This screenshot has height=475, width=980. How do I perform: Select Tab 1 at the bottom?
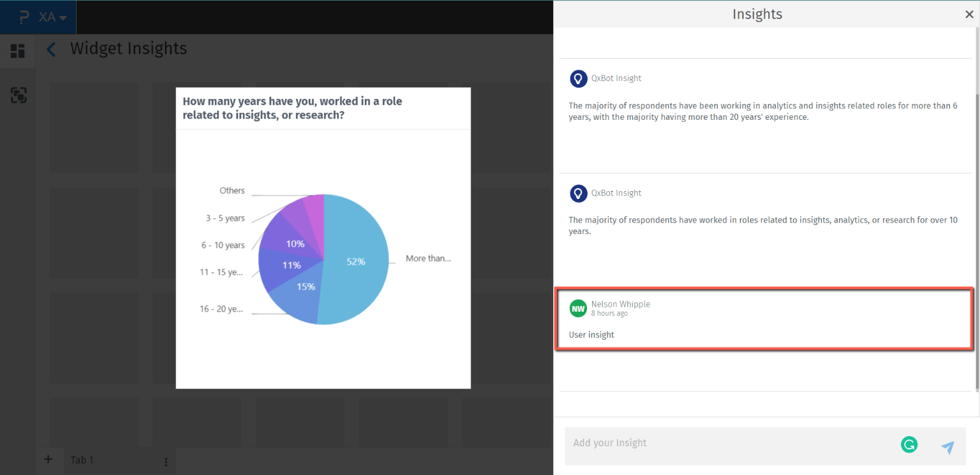click(82, 460)
